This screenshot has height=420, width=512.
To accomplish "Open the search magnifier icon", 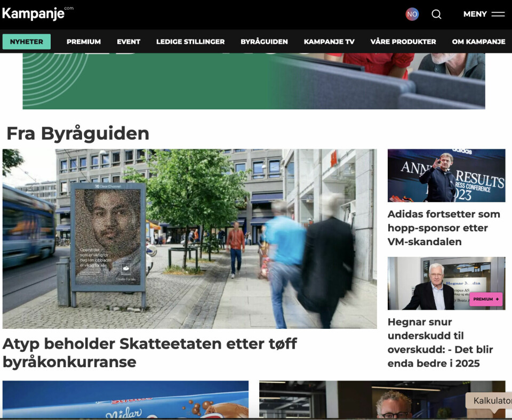I will pyautogui.click(x=436, y=14).
